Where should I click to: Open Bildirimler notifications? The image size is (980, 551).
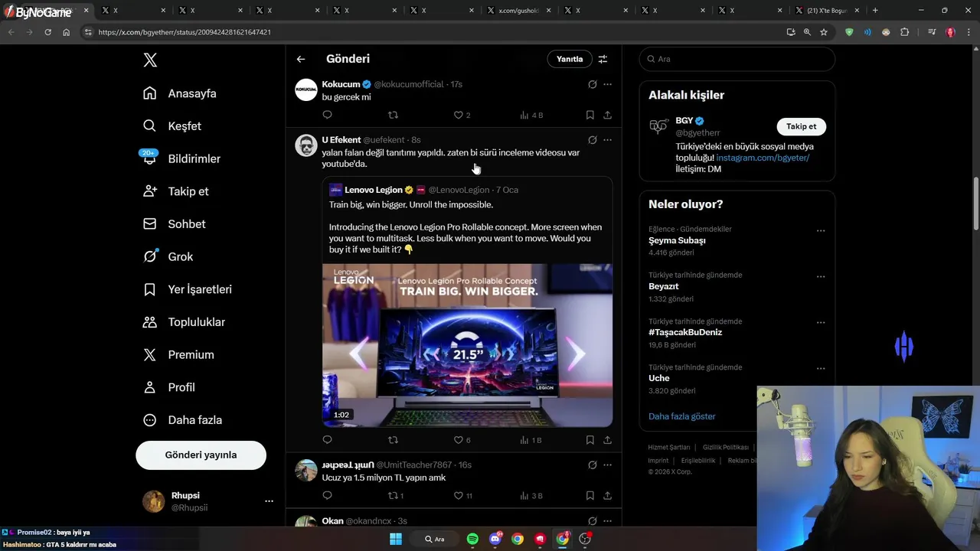181,158
